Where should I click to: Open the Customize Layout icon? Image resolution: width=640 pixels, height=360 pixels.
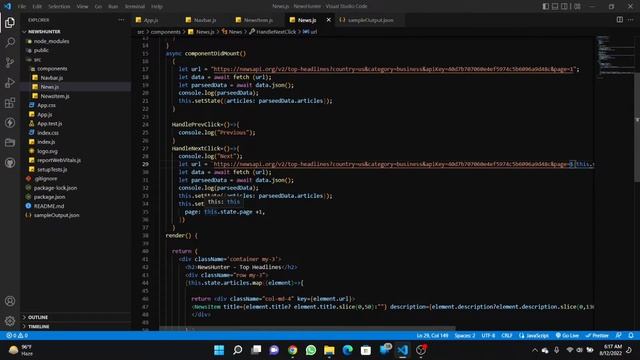click(577, 6)
